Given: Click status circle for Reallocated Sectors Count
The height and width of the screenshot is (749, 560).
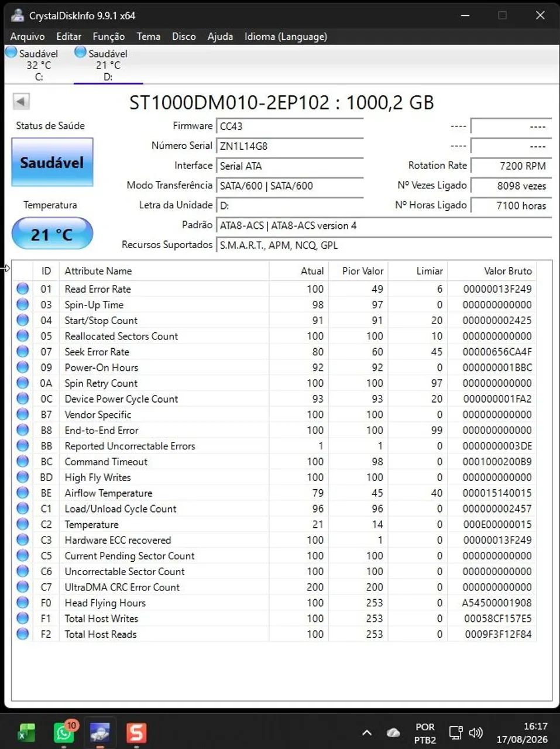Looking at the screenshot, I should coord(23,336).
